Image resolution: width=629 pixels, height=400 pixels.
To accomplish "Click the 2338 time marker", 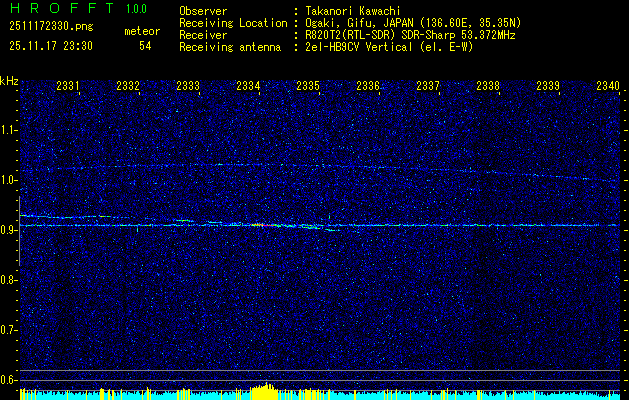I will coord(488,87).
